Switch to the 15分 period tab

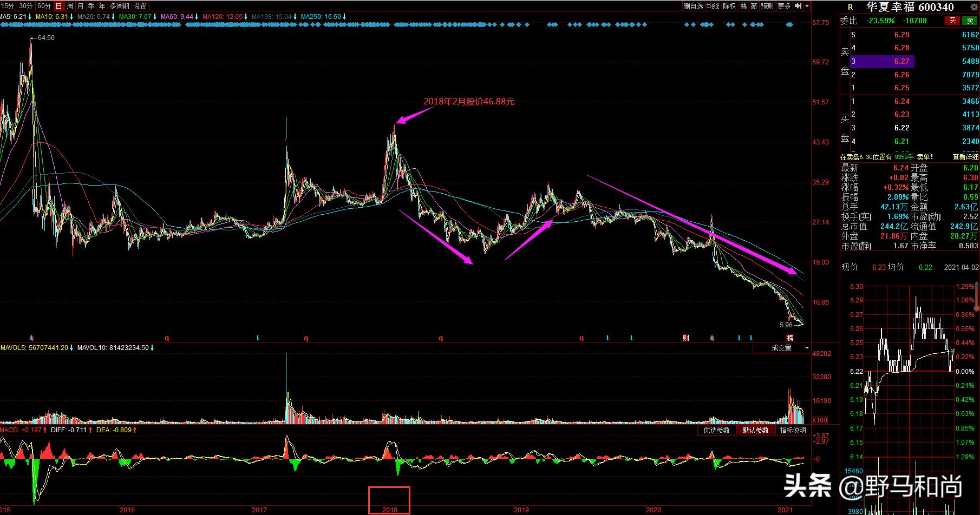tap(8, 6)
